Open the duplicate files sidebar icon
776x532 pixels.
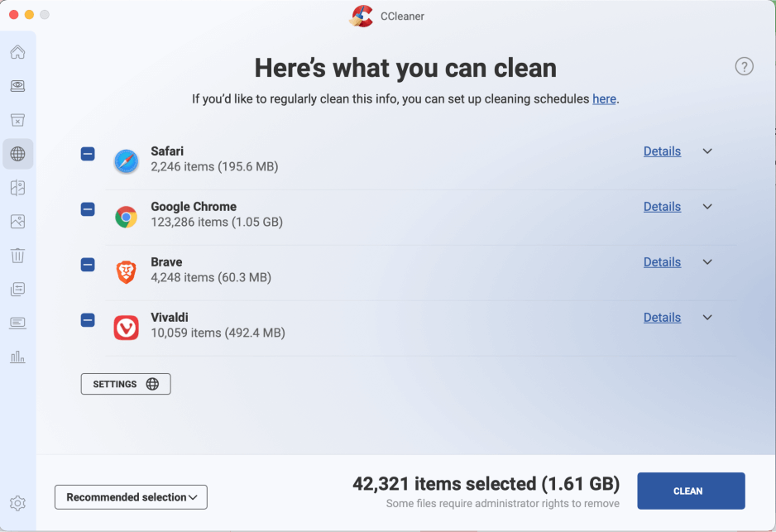[x=18, y=188]
